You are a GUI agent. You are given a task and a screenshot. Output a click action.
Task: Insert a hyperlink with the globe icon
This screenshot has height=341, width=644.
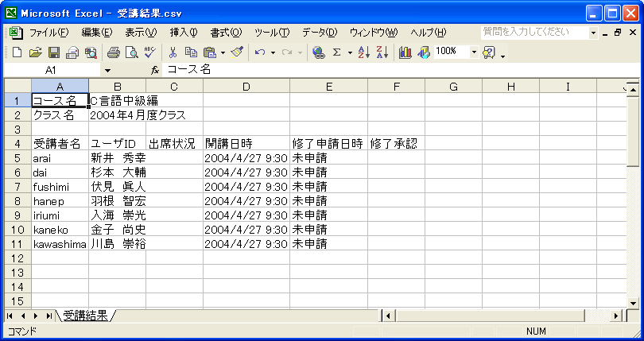click(x=318, y=52)
